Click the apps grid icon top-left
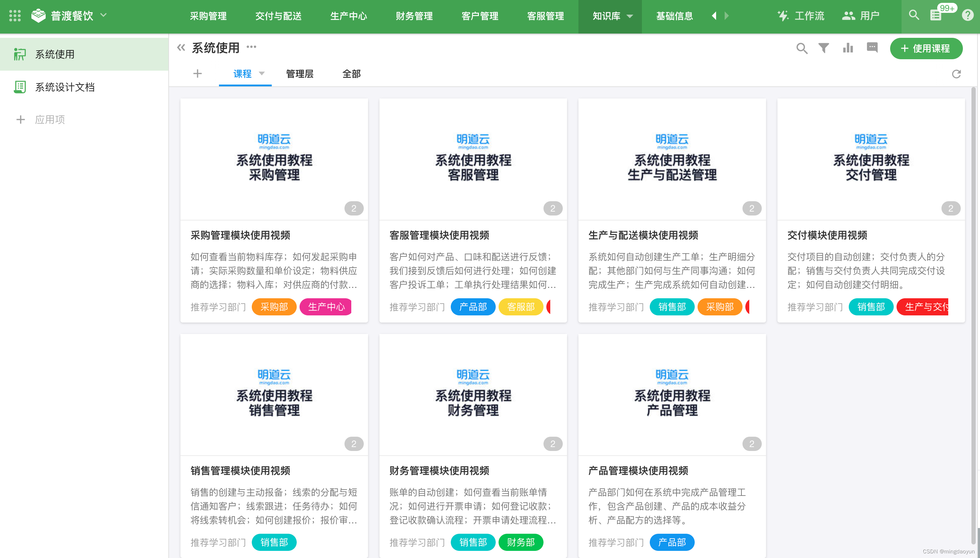980x558 pixels. pos(15,16)
